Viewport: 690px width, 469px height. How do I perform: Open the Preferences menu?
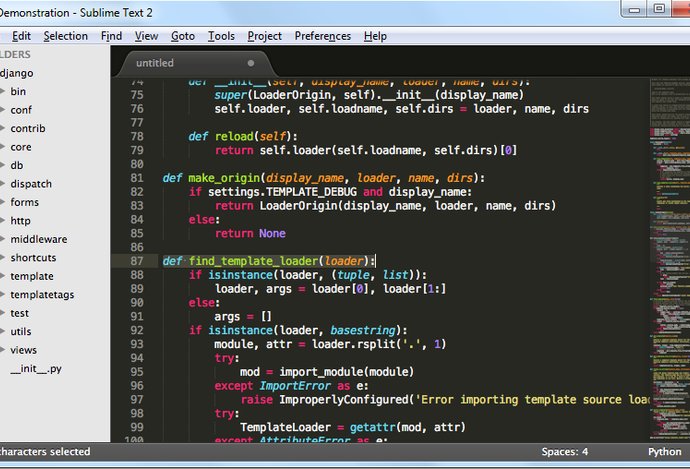pos(323,36)
